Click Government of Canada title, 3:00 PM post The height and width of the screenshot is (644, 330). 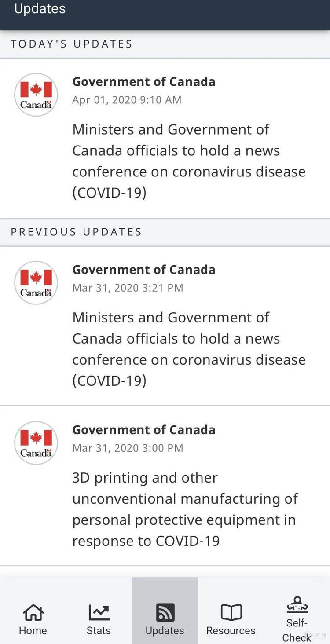[x=144, y=430]
